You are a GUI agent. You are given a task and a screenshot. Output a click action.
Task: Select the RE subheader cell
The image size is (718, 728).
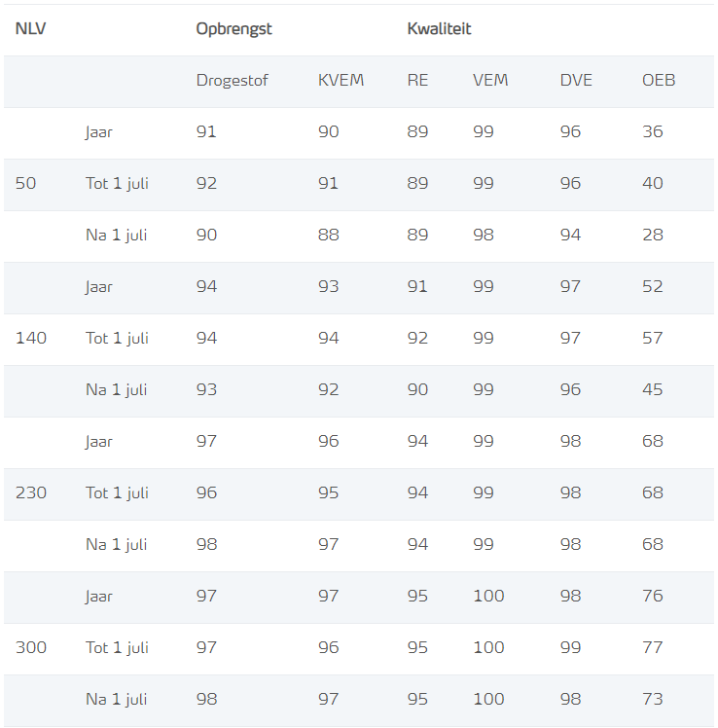click(x=417, y=81)
